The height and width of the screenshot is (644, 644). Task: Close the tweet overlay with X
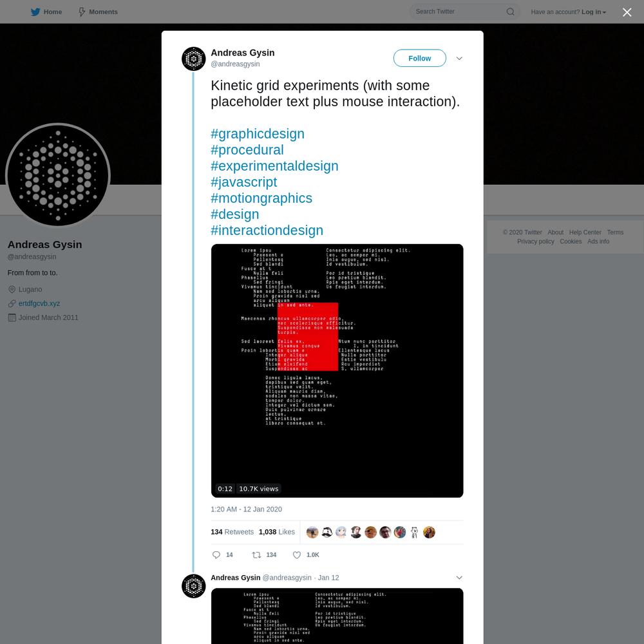click(x=627, y=12)
